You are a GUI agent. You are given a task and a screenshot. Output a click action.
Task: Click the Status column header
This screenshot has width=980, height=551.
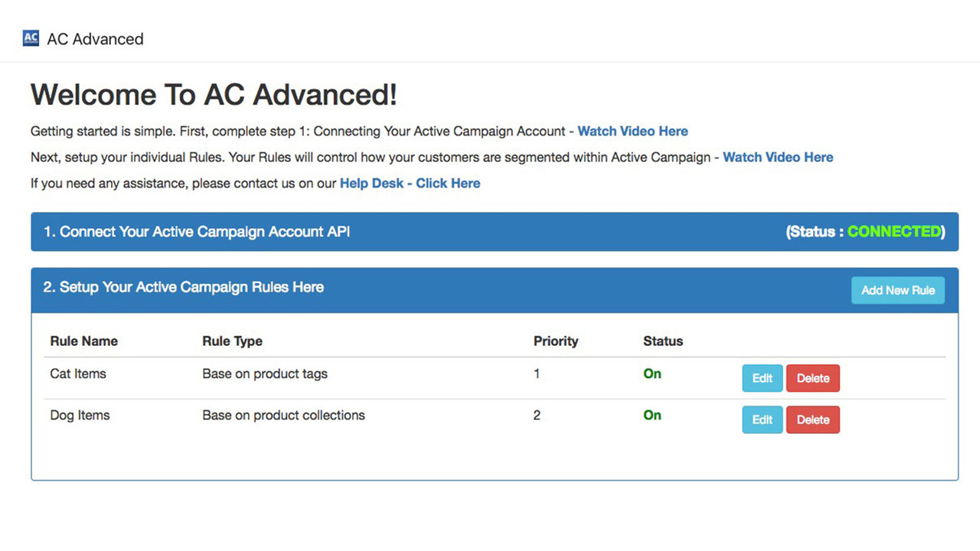point(663,341)
